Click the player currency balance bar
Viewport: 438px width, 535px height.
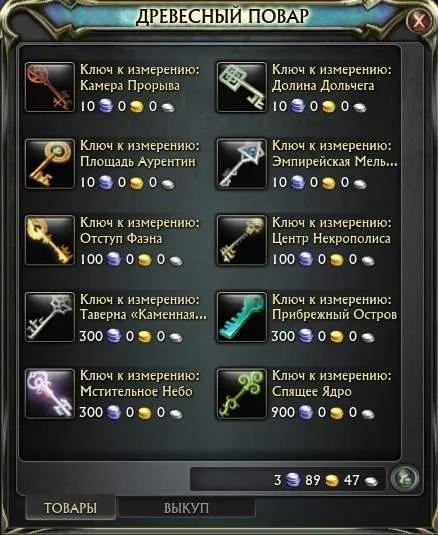(288, 479)
